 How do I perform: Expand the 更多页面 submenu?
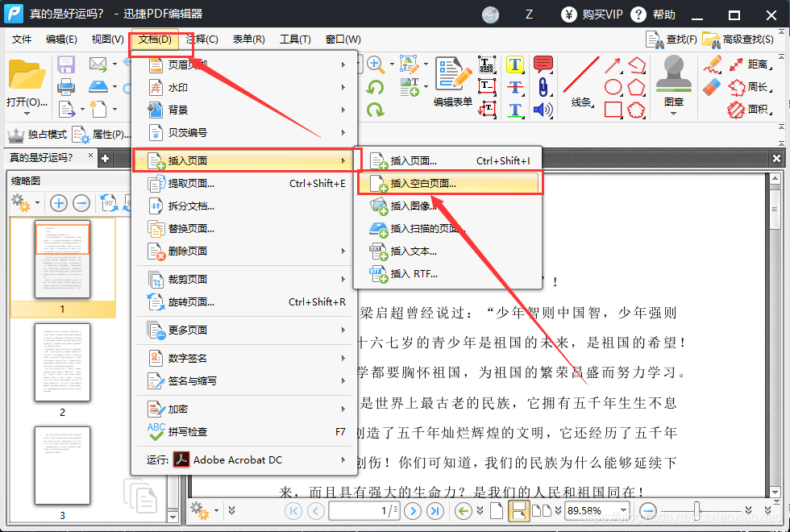click(244, 330)
